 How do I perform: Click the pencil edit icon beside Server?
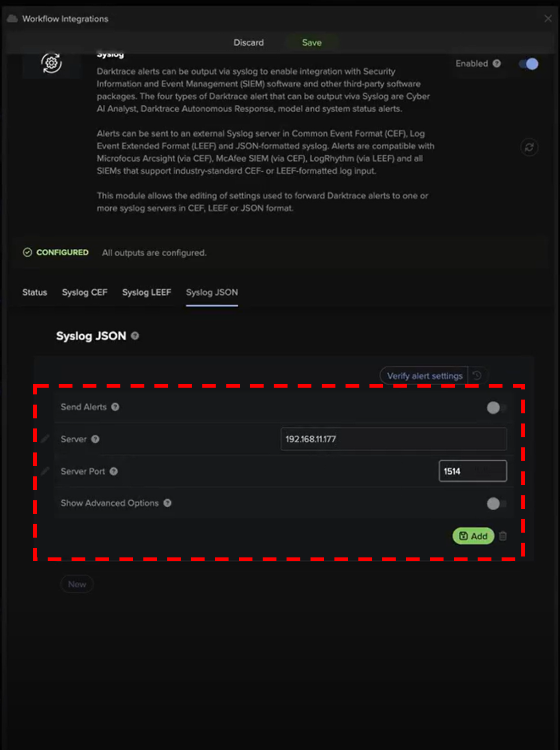(45, 439)
